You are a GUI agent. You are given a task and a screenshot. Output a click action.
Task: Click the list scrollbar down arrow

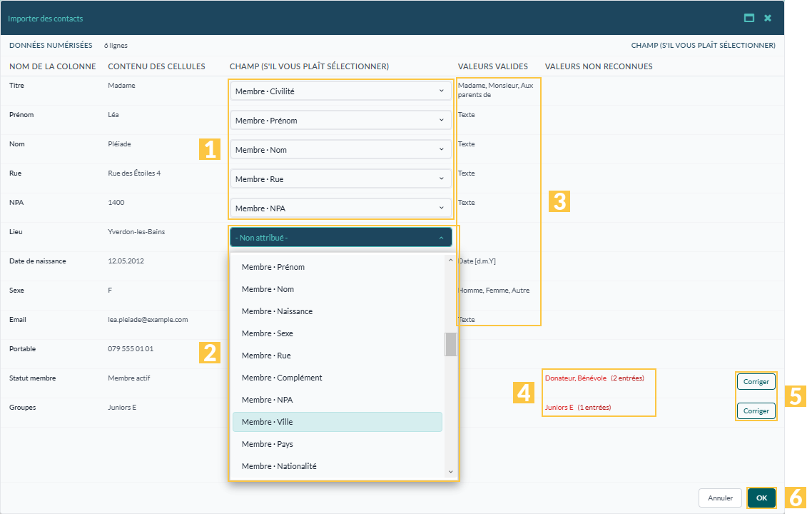450,471
